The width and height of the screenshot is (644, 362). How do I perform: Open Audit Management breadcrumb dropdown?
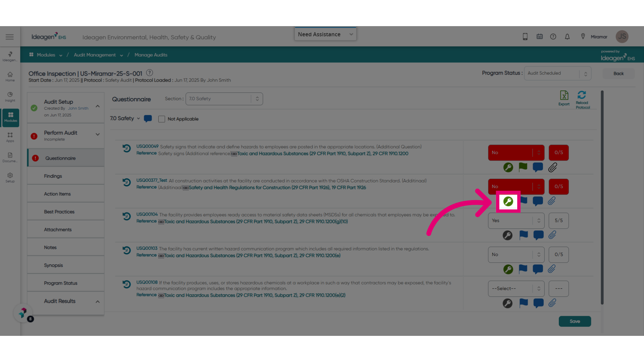click(121, 55)
